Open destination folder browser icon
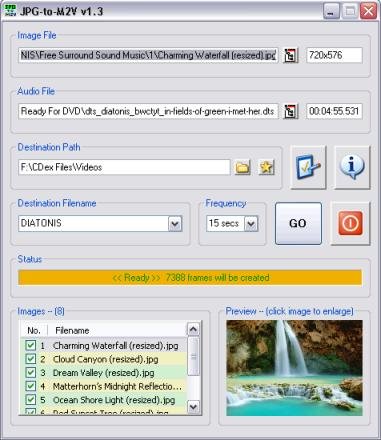Viewport: 381px width, 440px height. (242, 167)
